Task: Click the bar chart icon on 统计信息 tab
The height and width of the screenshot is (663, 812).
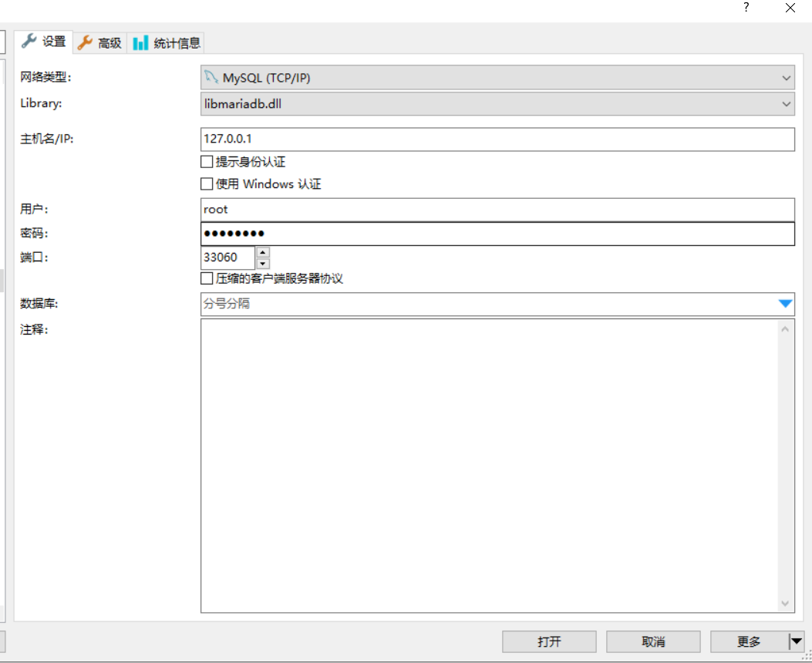Action: tap(141, 42)
